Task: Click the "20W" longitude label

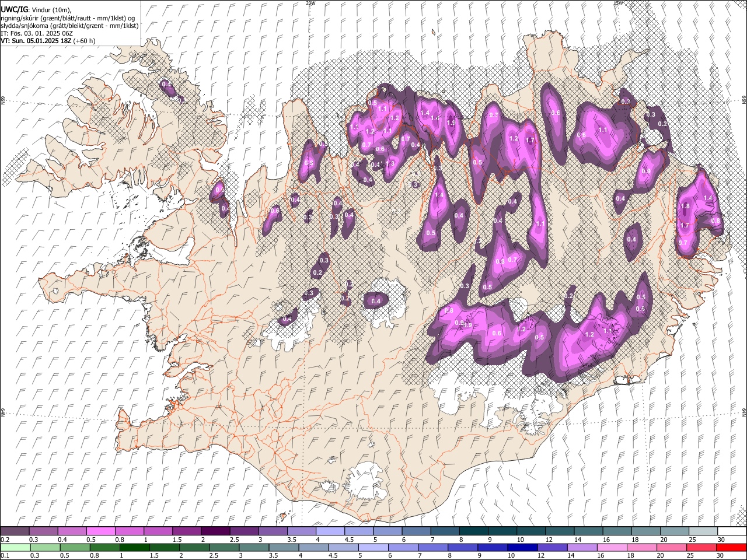Action: (x=310, y=3)
